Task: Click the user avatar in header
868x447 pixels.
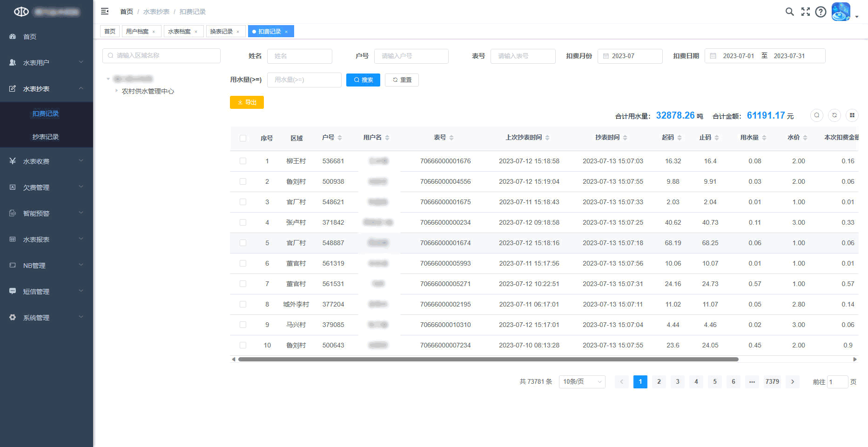Action: click(841, 12)
